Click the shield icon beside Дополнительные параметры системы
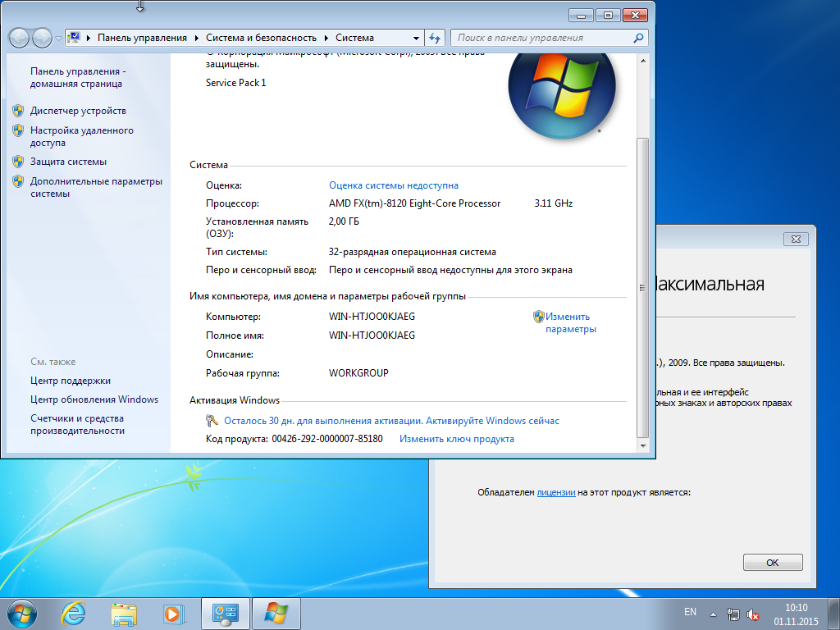 [x=18, y=181]
